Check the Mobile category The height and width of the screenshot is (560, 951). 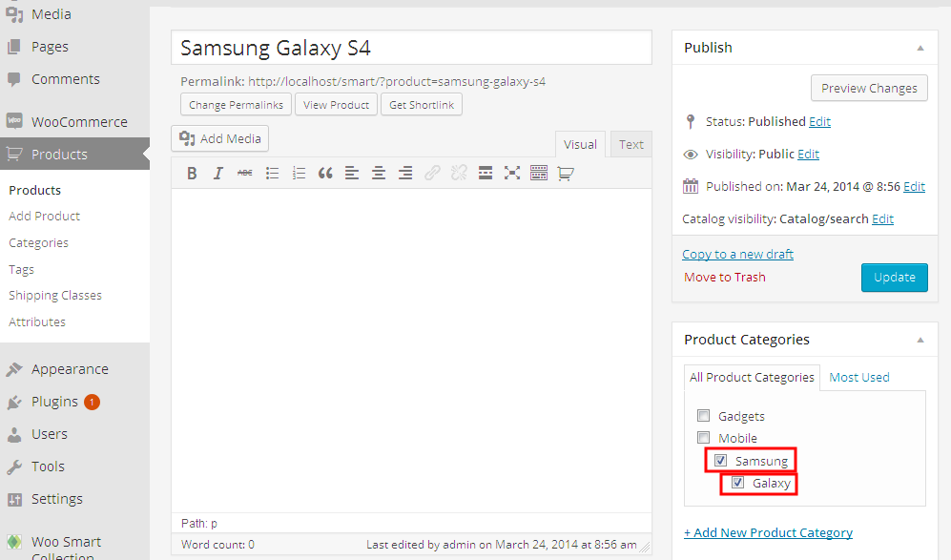tap(704, 438)
